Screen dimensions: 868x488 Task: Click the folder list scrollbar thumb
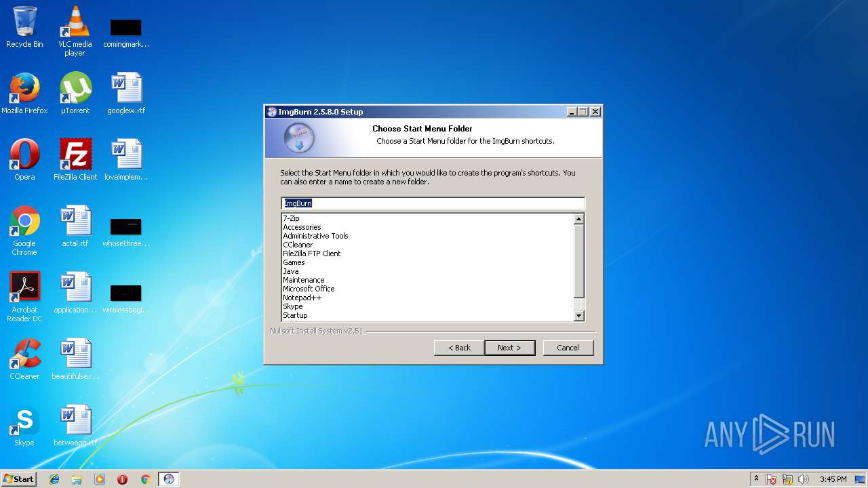coord(578,261)
